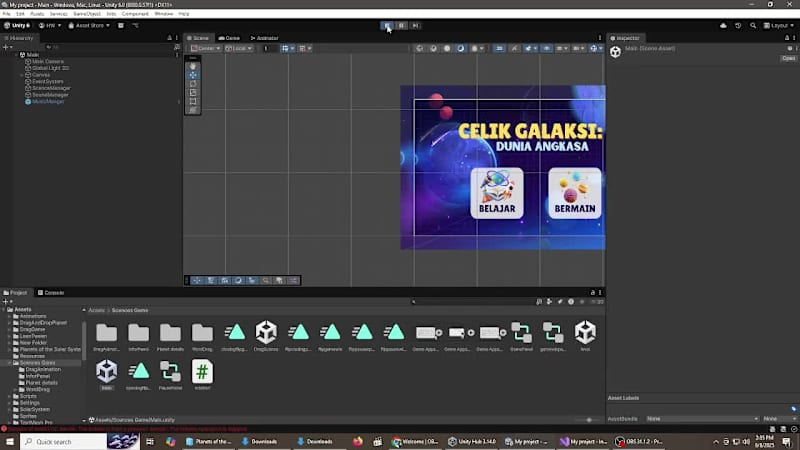800x450 pixels.
Task: Open the Layout dropdown
Action: click(x=779, y=26)
